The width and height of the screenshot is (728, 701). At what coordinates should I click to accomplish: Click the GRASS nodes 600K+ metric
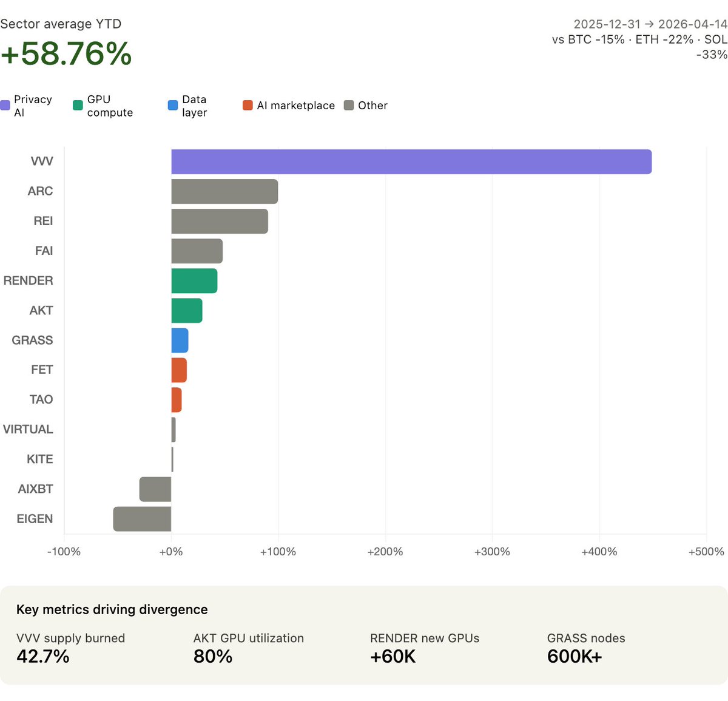coord(575,656)
